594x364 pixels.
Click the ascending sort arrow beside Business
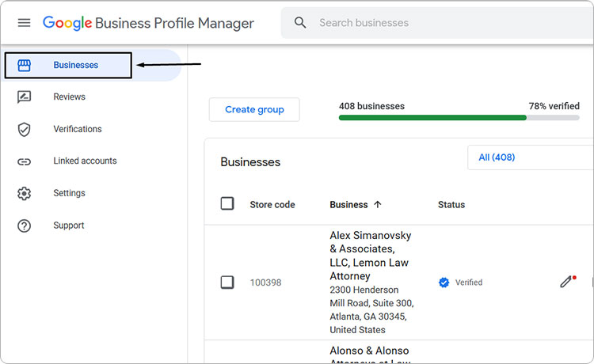377,205
